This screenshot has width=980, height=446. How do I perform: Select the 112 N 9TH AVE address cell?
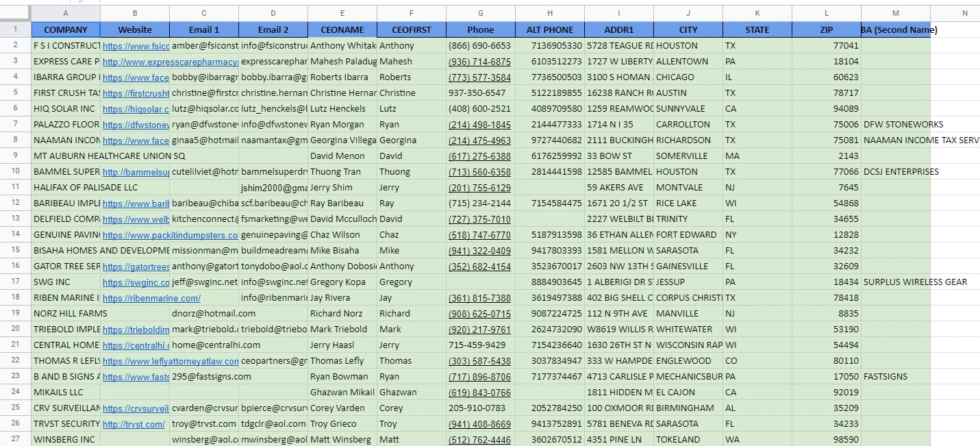click(619, 314)
